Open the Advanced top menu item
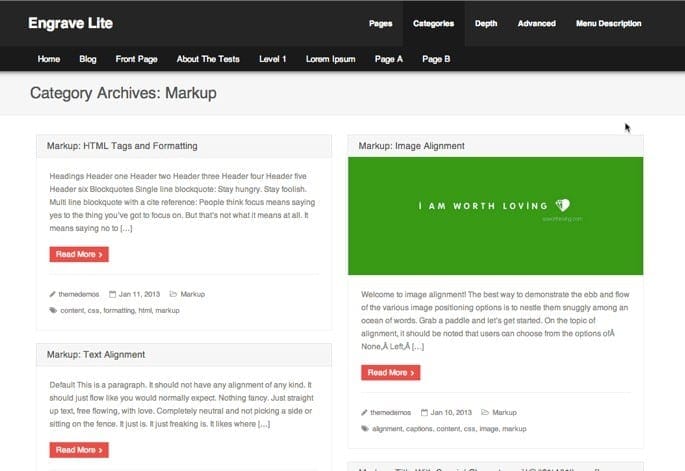This screenshot has width=685, height=471. pos(536,24)
